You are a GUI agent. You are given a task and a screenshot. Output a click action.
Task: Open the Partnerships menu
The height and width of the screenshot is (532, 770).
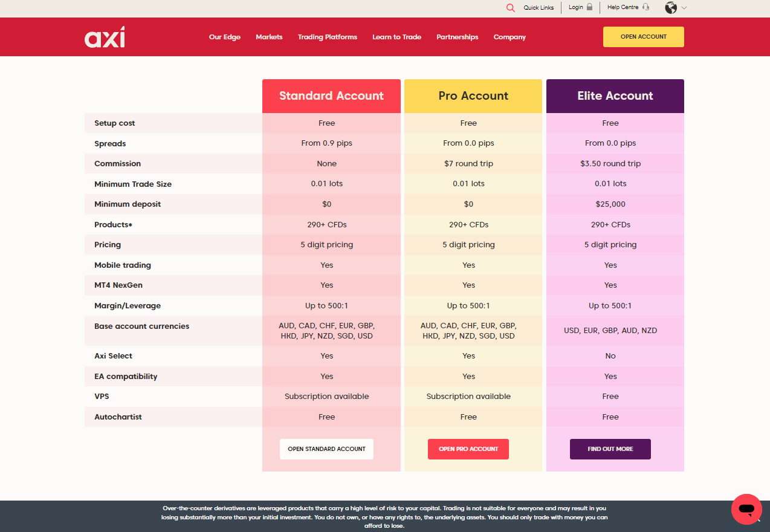pos(457,37)
